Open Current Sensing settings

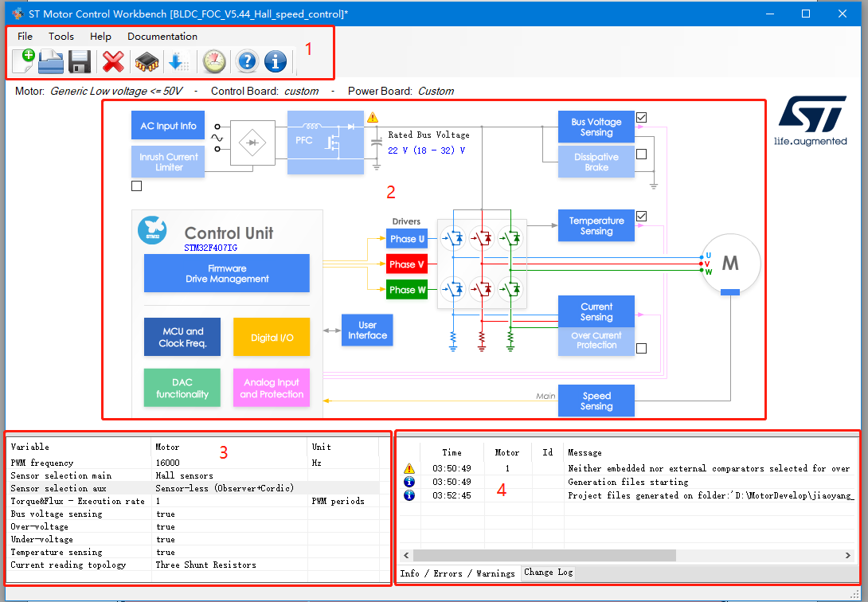[596, 311]
